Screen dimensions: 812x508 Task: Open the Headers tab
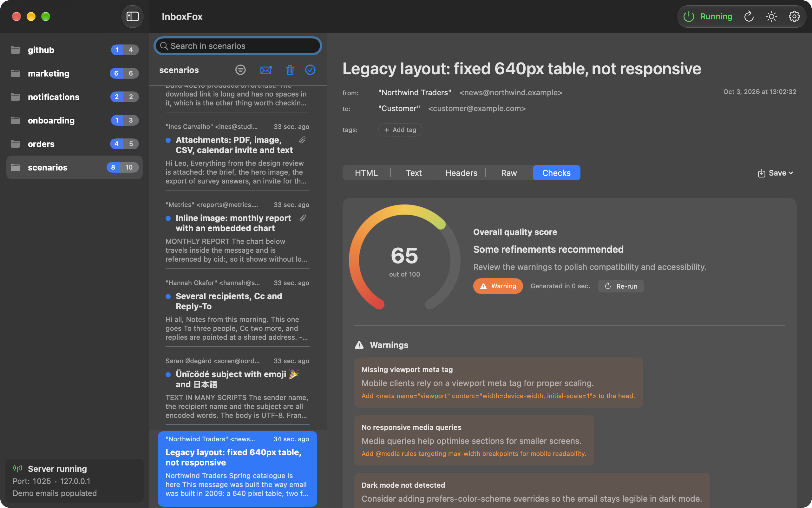coord(461,173)
